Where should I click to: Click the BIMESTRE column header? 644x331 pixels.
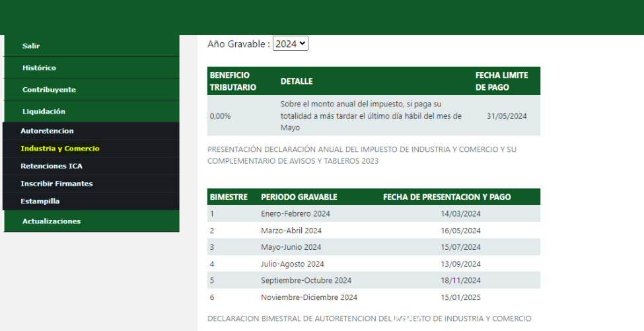pyautogui.click(x=229, y=197)
